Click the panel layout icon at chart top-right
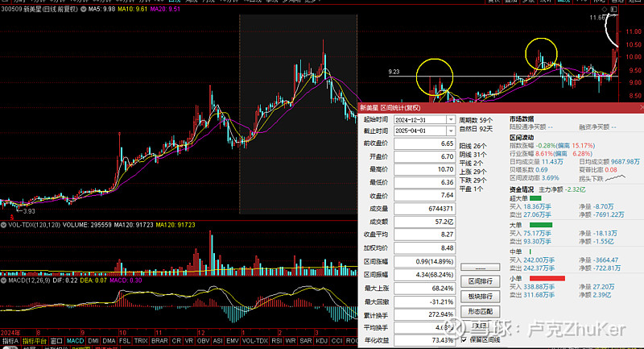This screenshot has width=644, height=349. pyautogui.click(x=613, y=9)
